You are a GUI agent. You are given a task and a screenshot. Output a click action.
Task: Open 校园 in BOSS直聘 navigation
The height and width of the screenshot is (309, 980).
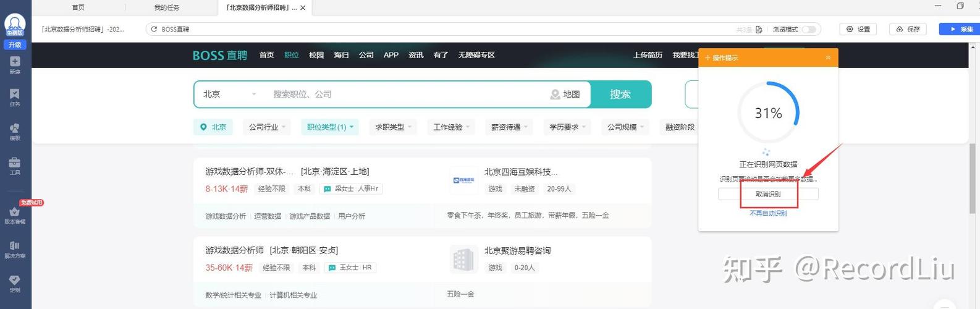[x=316, y=55]
